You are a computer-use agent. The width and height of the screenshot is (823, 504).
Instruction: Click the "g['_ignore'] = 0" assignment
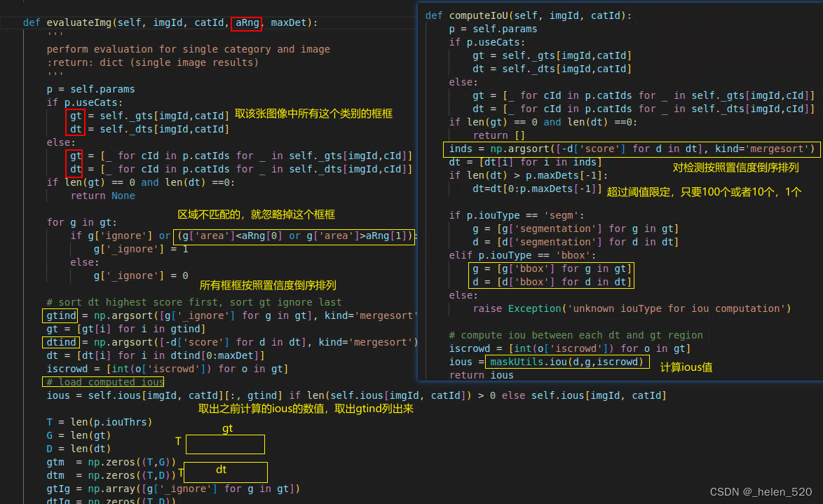(141, 275)
